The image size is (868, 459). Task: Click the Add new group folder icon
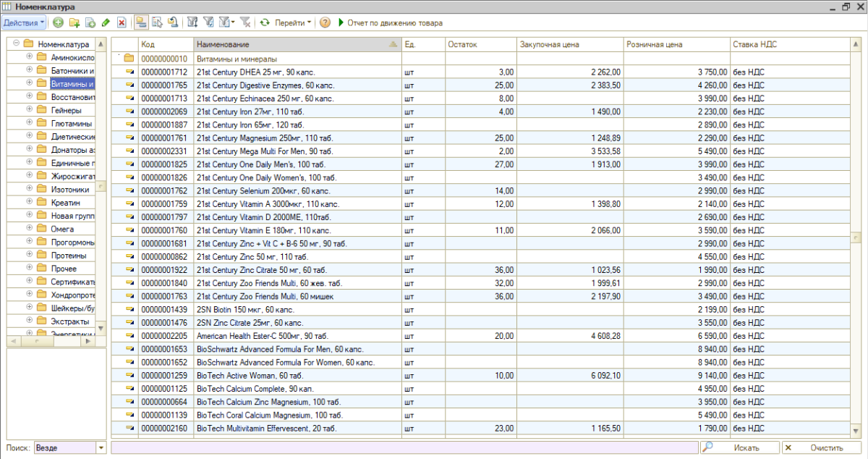74,23
